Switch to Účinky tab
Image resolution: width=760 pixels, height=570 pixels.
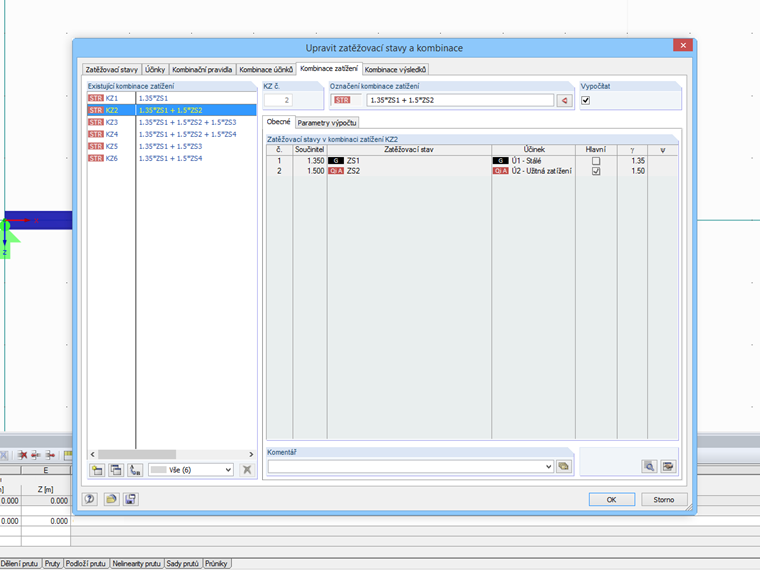[155, 69]
